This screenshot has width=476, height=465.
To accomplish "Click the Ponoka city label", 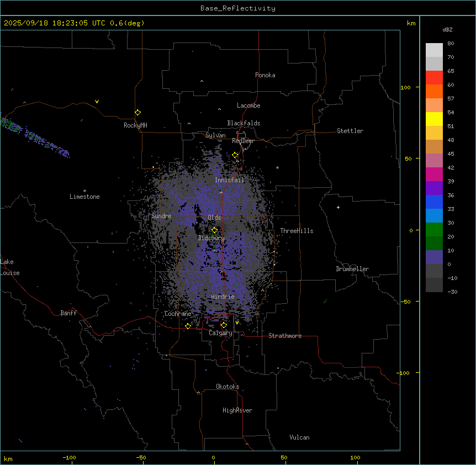I will (265, 75).
